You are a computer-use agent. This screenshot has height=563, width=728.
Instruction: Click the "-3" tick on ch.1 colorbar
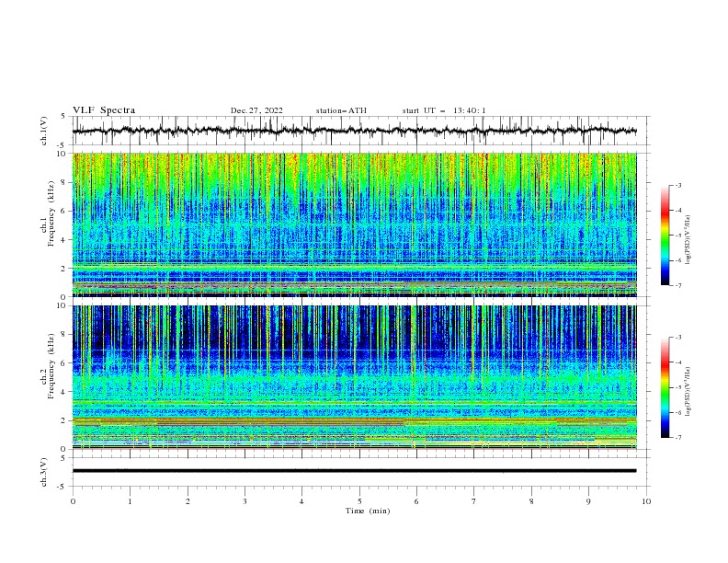(x=677, y=185)
